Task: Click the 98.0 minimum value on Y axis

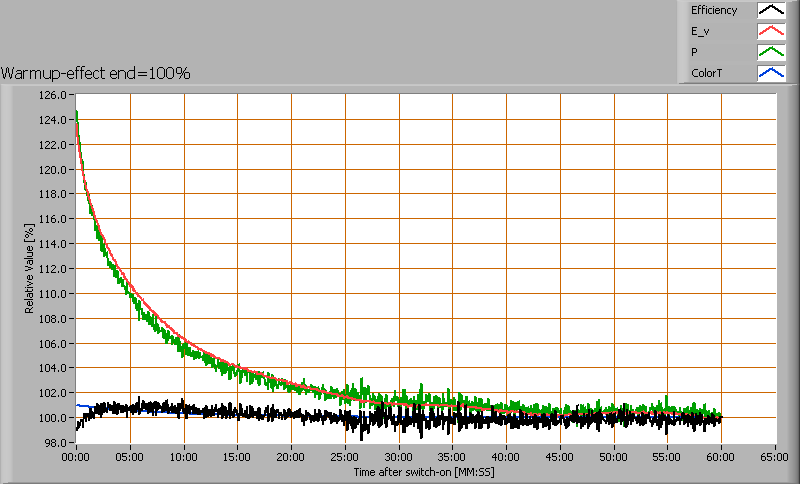Action: [55, 443]
